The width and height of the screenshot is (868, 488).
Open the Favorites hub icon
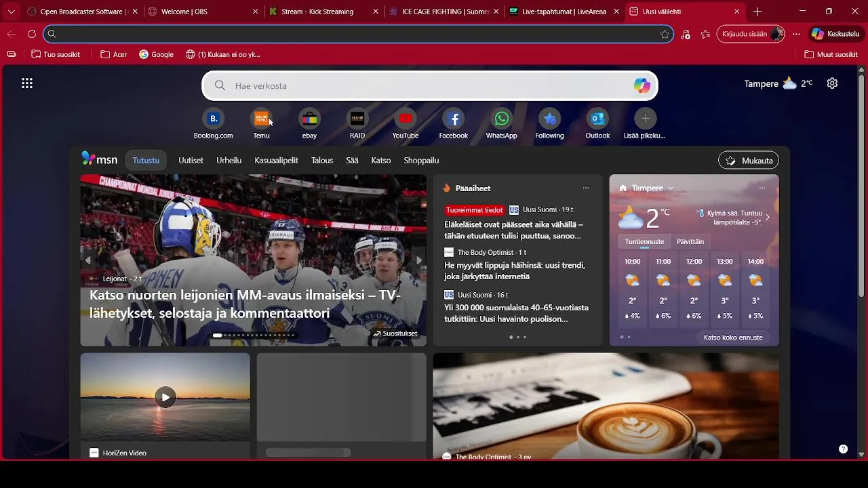(x=706, y=34)
